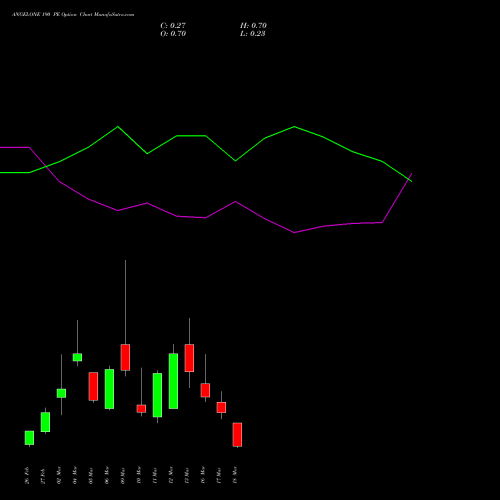
Task: Click the red candle above 17 Mar
Action: tap(221, 407)
